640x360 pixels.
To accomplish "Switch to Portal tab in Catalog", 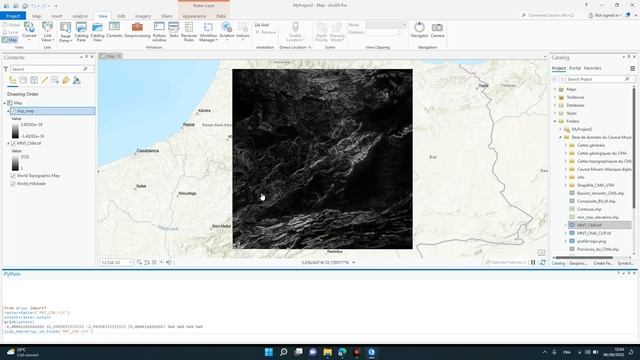I will coord(575,68).
